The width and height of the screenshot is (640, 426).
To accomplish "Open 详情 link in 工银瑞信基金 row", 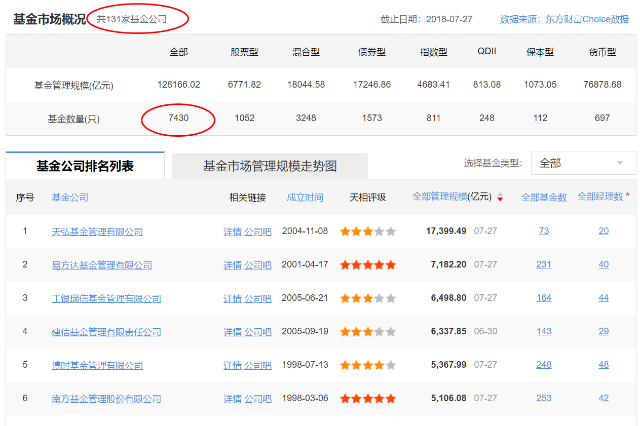I will tap(233, 299).
